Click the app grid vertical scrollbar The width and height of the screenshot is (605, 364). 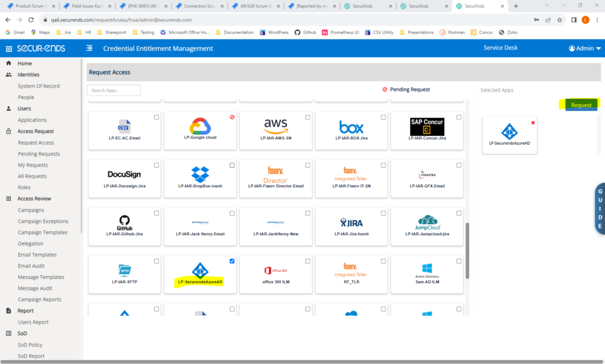click(x=467, y=251)
